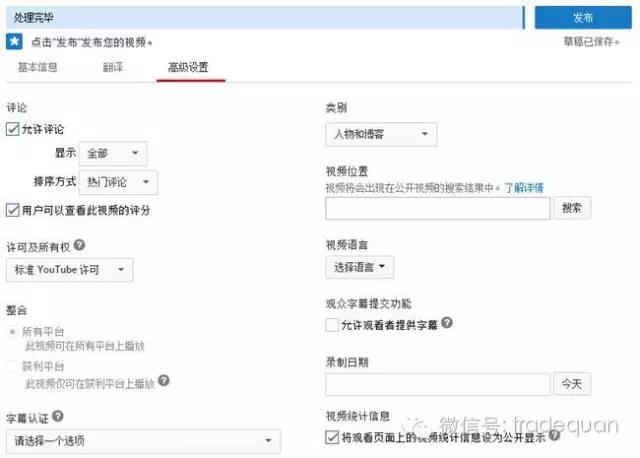Switch to the 基本信息 tab
The height and width of the screenshot is (458, 640).
(38, 67)
